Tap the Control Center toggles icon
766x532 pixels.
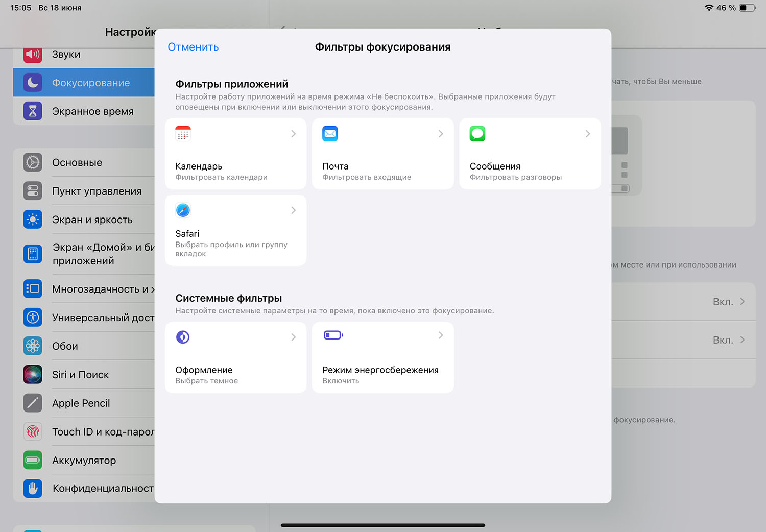(x=33, y=191)
